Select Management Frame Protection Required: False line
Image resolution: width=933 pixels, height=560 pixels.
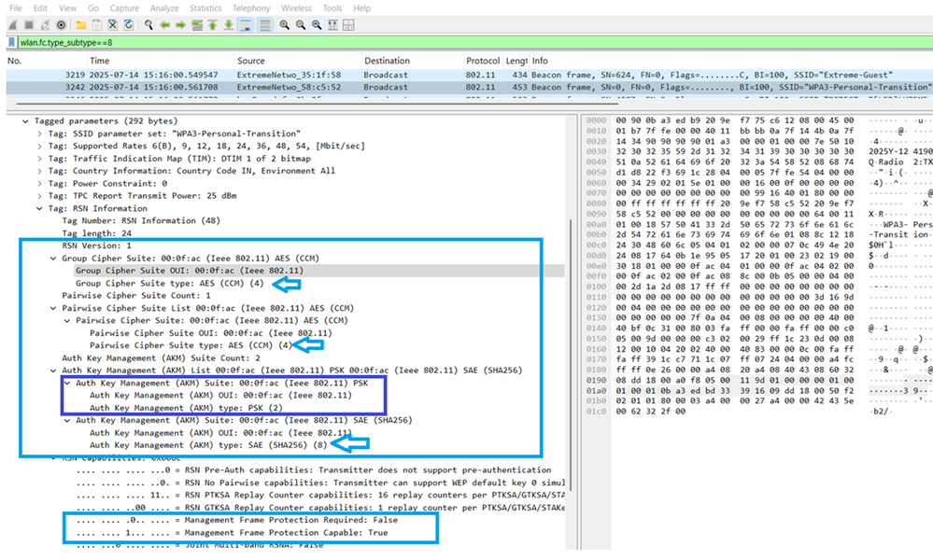(x=237, y=520)
